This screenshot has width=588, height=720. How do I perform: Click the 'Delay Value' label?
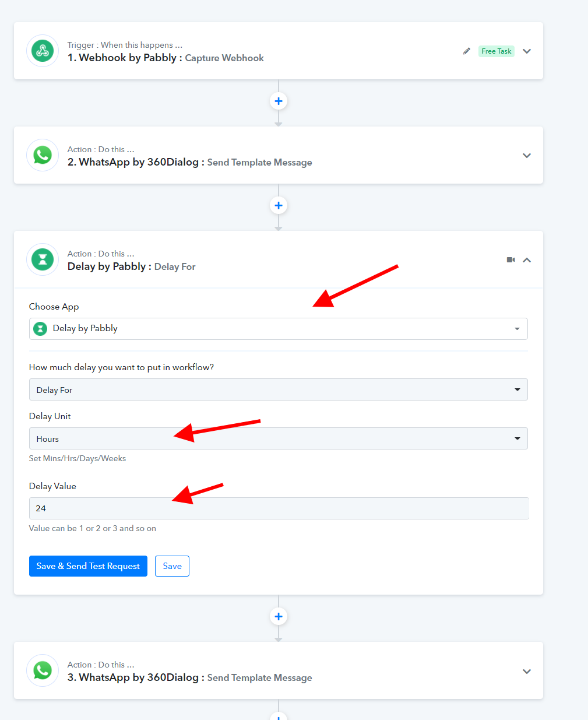tap(52, 486)
